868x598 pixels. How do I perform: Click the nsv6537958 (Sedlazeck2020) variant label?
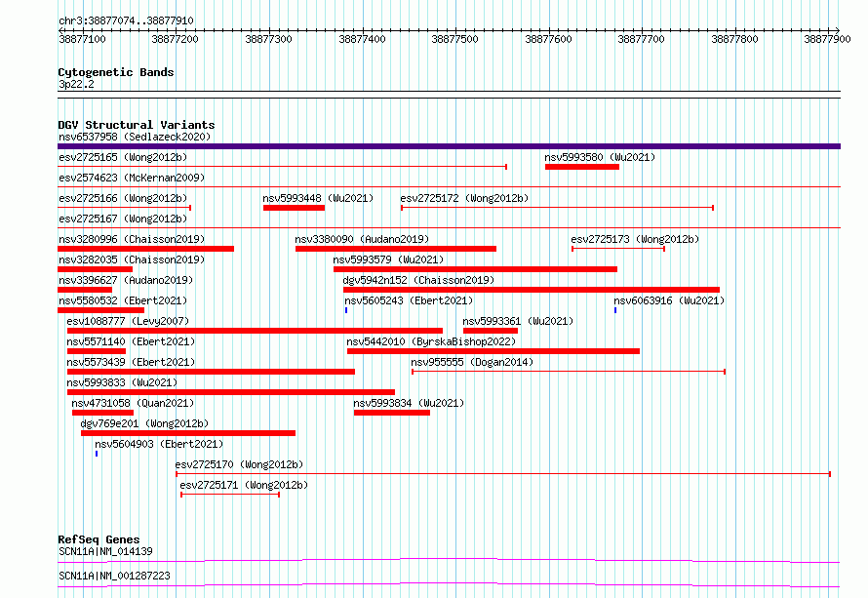coord(135,137)
